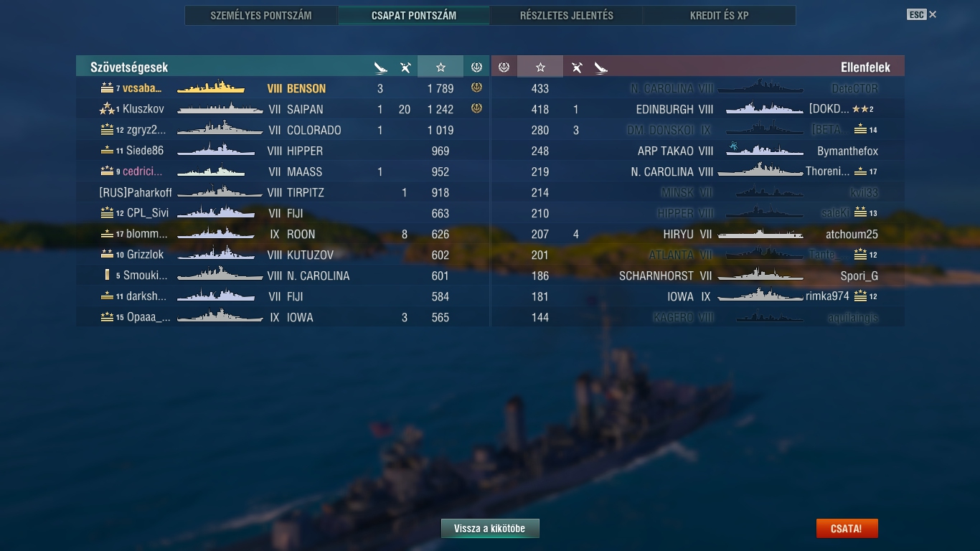Click the TIRPITZ ship silhouette thumbnail
This screenshot has width=980, height=551.
click(220, 192)
